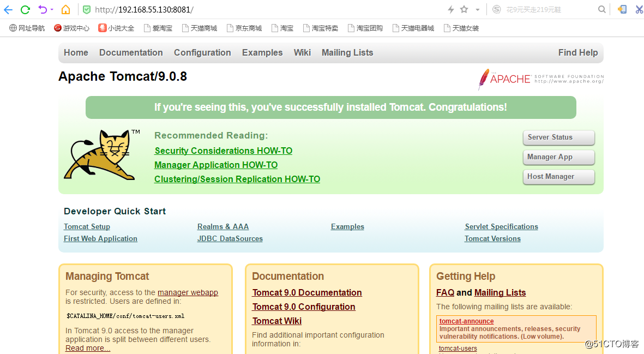This screenshot has width=644, height=354.
Task: Click the browser back arrow
Action: point(8,9)
